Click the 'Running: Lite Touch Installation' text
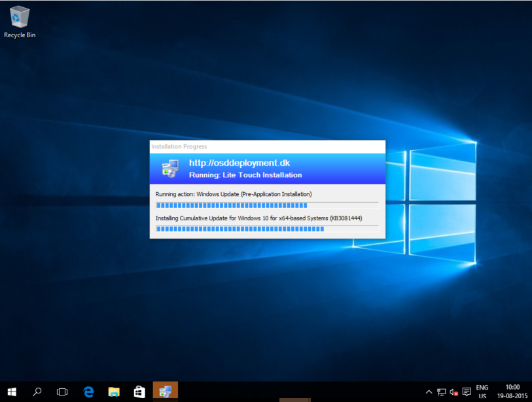The height and width of the screenshot is (402, 532). (x=245, y=175)
